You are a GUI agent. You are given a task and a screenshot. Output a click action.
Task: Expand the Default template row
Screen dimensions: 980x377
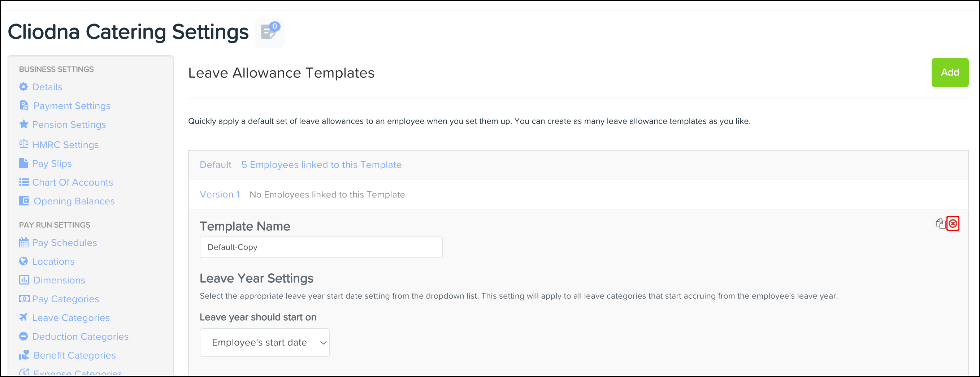click(215, 165)
